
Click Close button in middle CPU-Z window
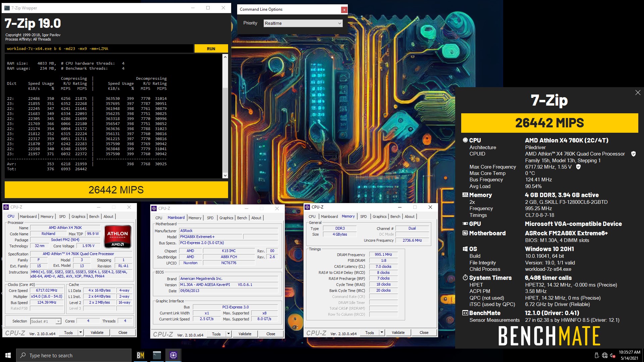click(271, 334)
